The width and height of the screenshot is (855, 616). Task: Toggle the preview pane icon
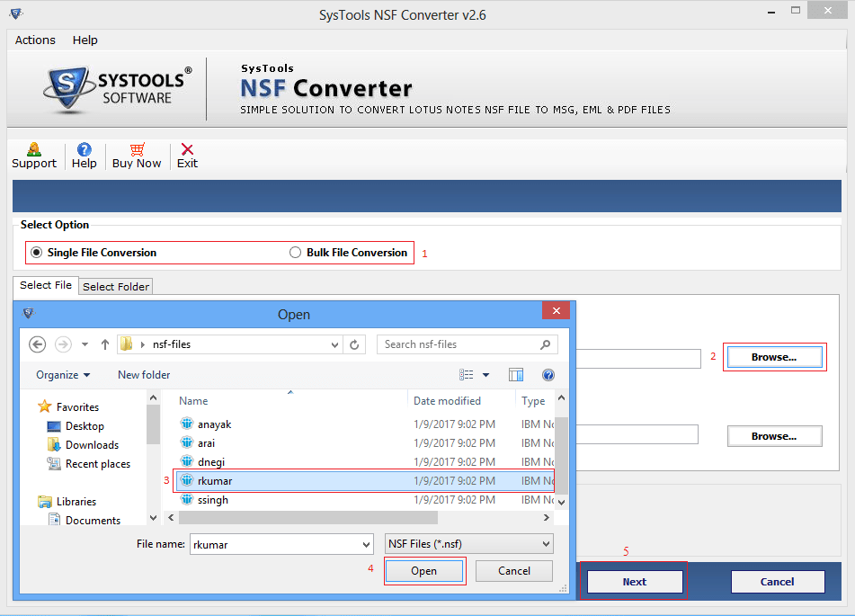tap(516, 375)
